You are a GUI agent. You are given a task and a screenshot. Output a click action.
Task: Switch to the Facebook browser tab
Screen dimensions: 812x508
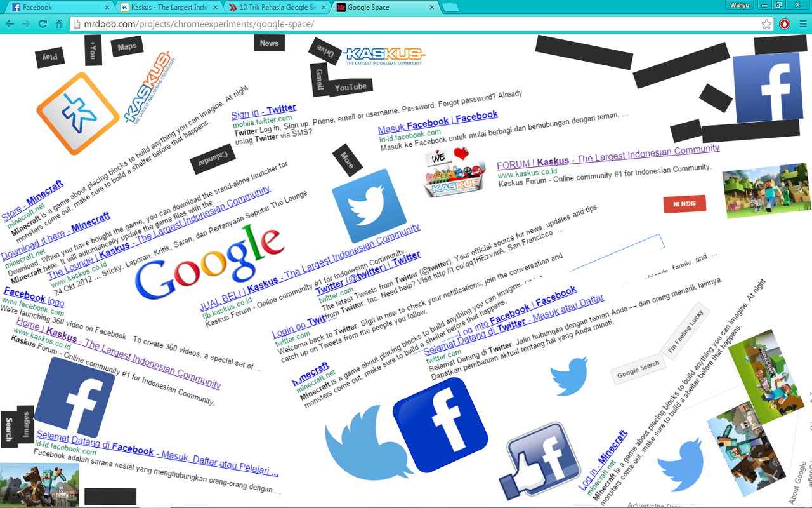click(56, 8)
